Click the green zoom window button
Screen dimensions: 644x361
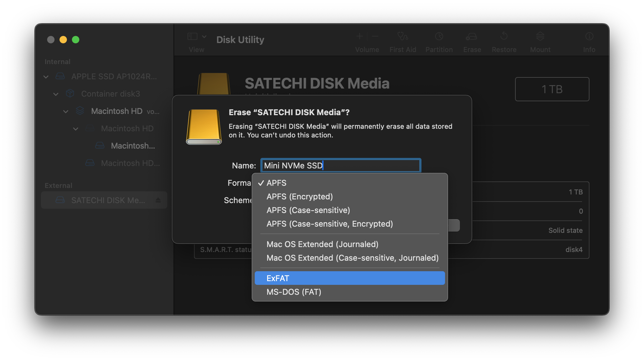click(x=76, y=40)
